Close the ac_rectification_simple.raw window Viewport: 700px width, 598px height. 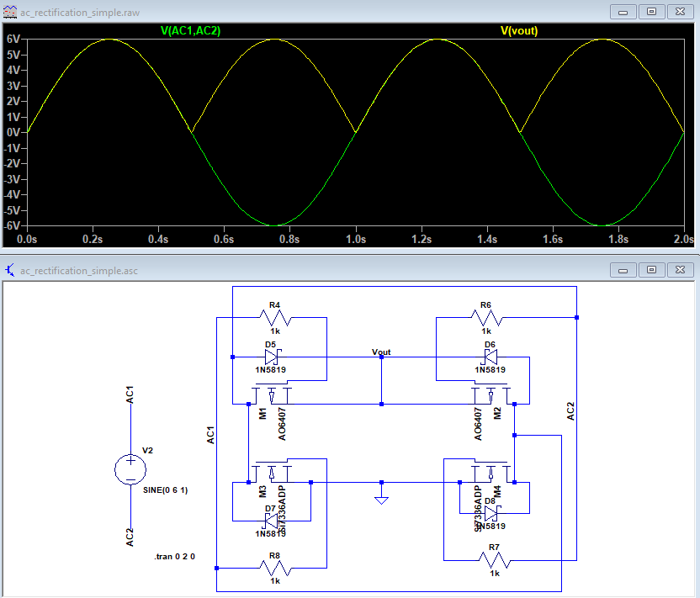click(x=680, y=12)
